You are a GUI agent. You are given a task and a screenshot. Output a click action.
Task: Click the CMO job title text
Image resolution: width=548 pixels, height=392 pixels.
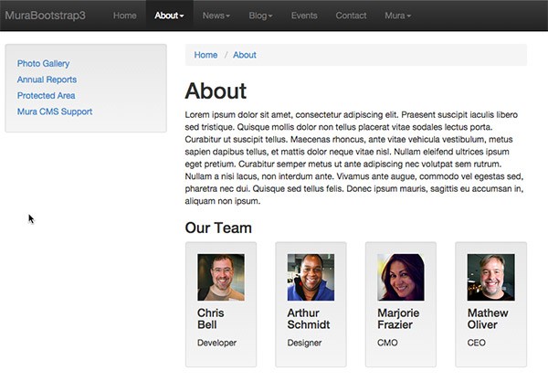click(387, 343)
